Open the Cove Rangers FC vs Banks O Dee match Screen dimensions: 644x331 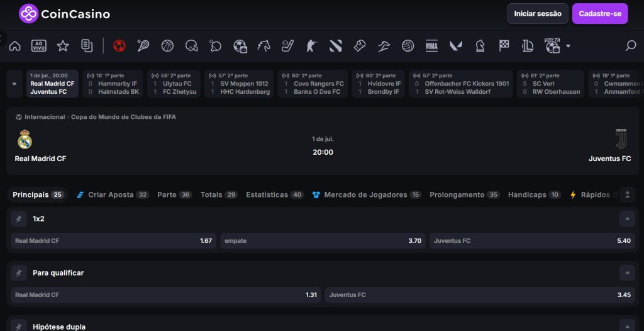click(x=313, y=84)
